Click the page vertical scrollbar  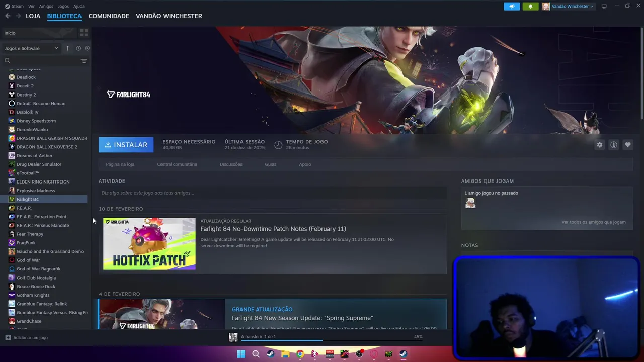pyautogui.click(x=641, y=73)
